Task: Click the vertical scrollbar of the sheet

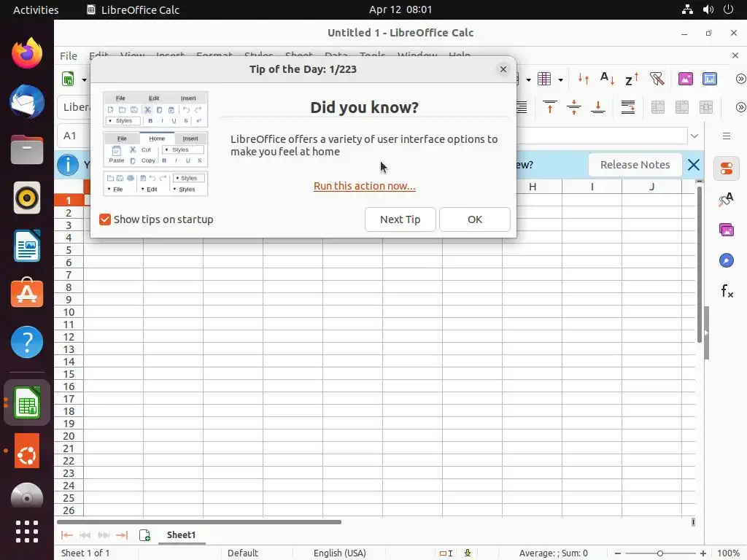Action: [700, 265]
